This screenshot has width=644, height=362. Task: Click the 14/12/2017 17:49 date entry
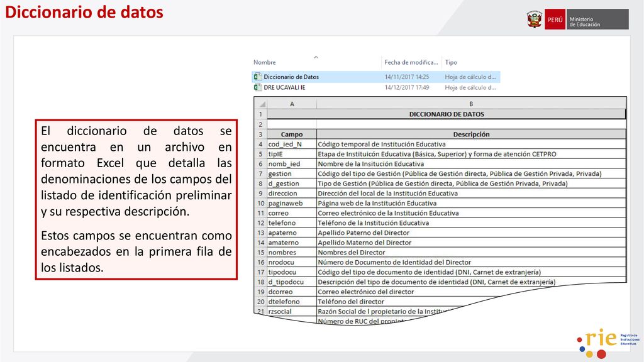pyautogui.click(x=407, y=87)
